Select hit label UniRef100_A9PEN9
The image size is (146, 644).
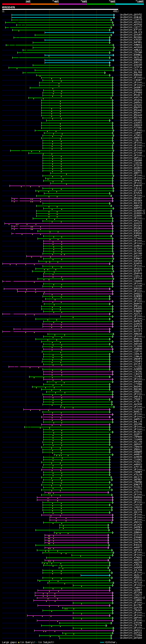pos(131,60)
